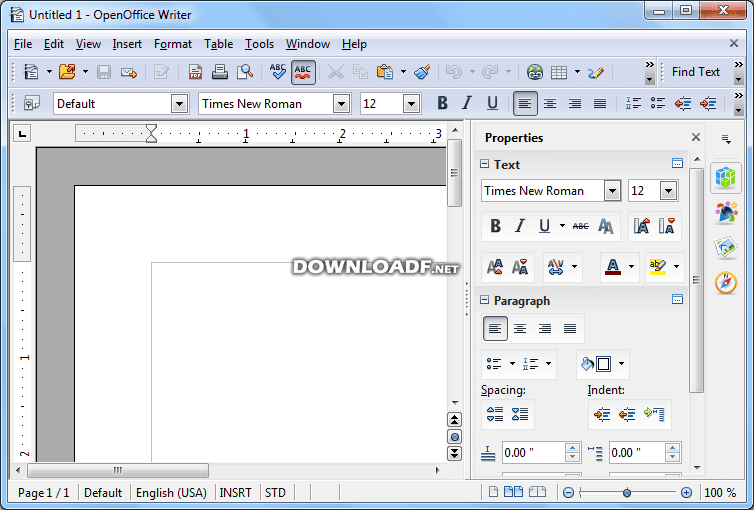Run Spelling and Grammar check icon
754x510 pixels.
click(277, 72)
